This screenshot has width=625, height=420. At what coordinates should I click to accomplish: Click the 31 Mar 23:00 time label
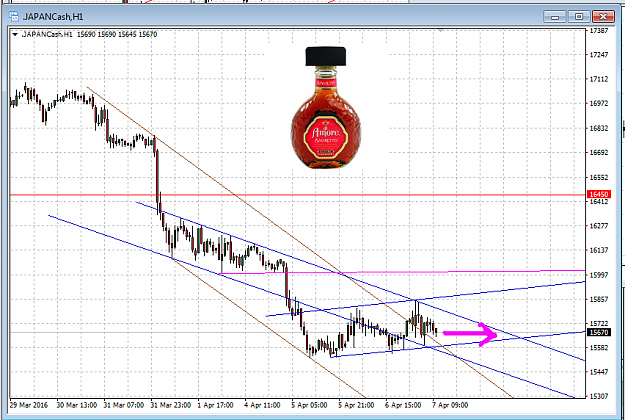171,405
